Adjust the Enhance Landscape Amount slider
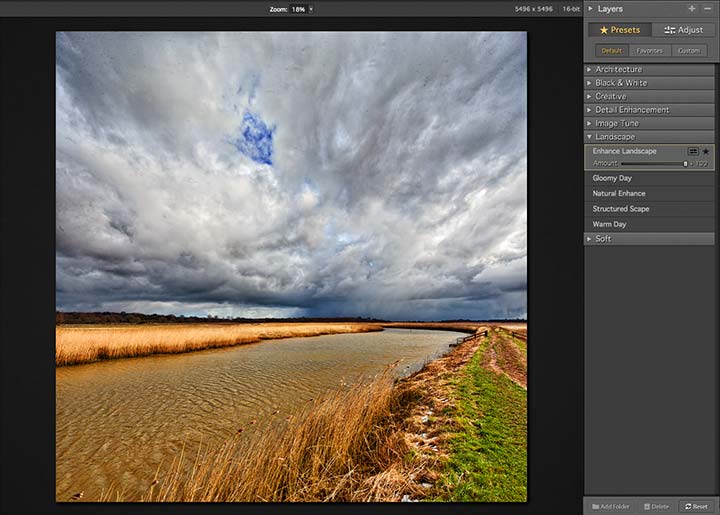 pos(654,164)
